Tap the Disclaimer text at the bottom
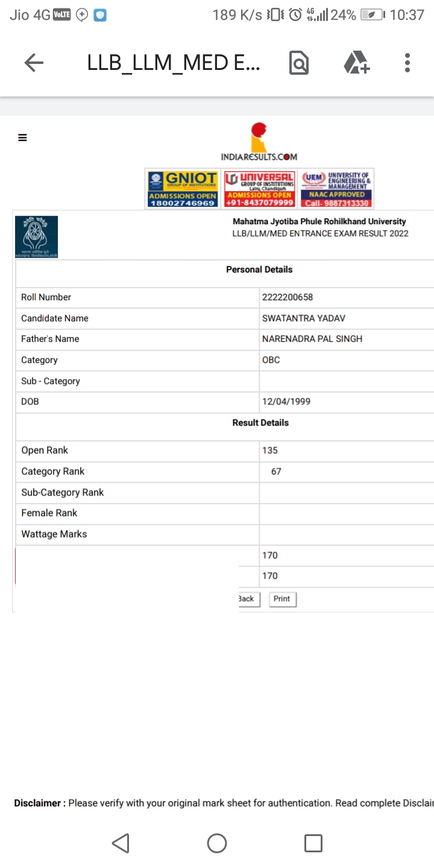The width and height of the screenshot is (434, 868). coord(224,803)
